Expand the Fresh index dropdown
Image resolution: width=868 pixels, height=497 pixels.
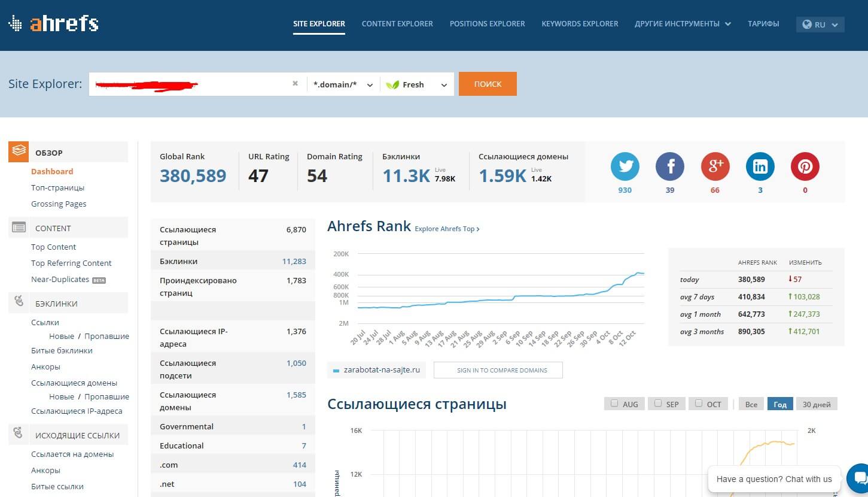(417, 84)
